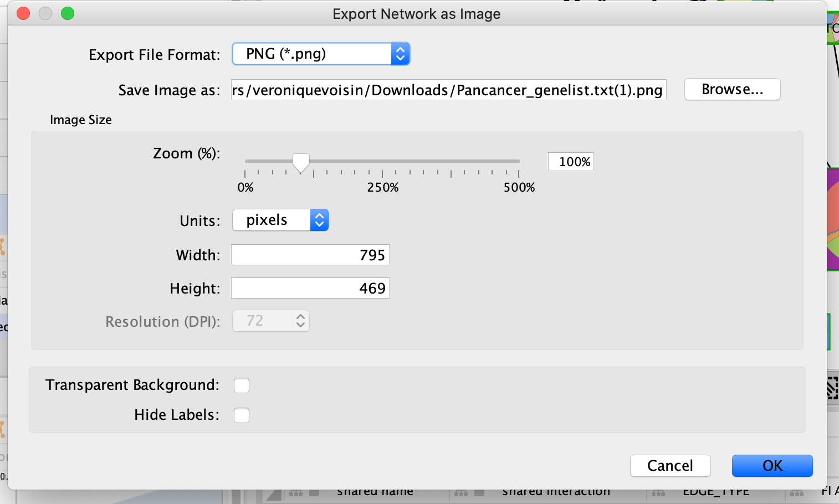Click the green zoom window button
The image size is (839, 504).
tap(68, 13)
